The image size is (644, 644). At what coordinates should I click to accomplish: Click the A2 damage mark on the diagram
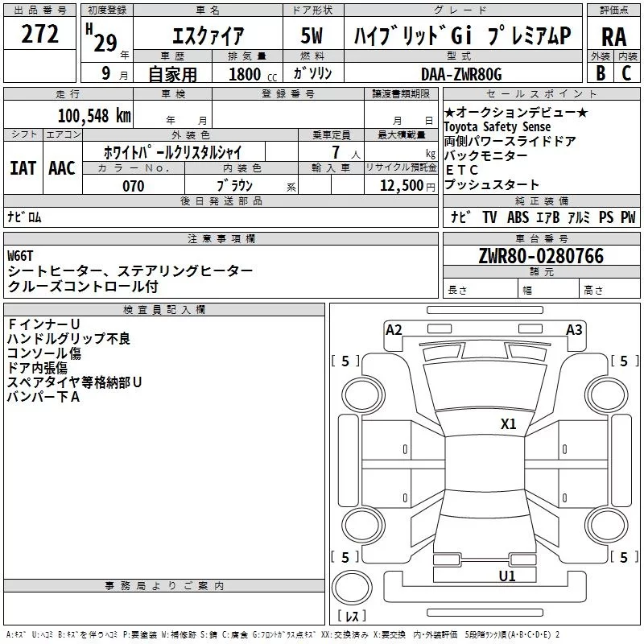(x=394, y=329)
